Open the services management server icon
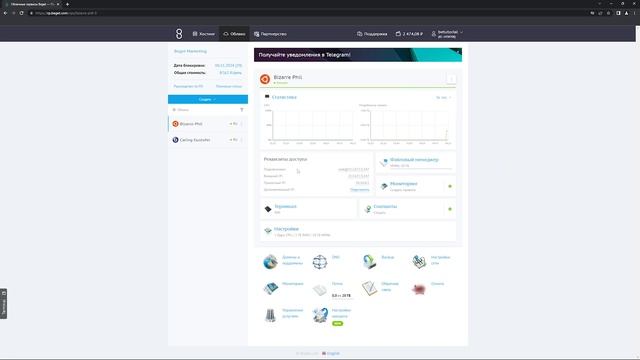The width and height of the screenshot is (640, 360). click(270, 315)
